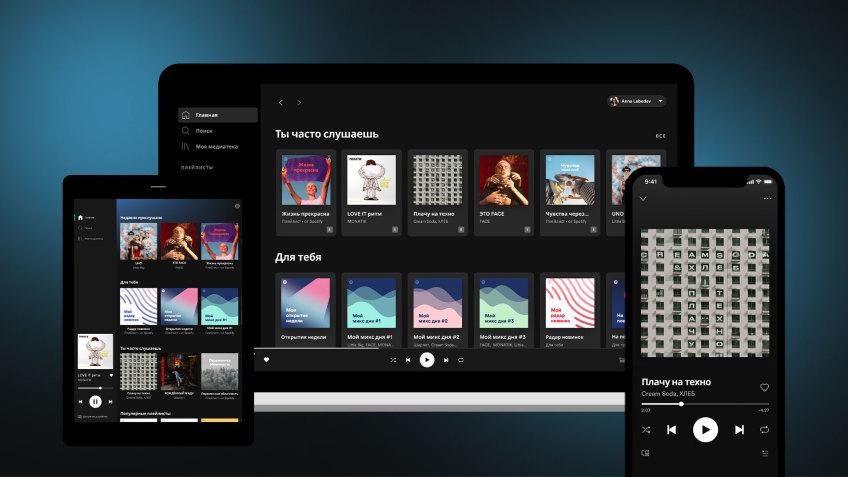Skip to next track on laptop player
This screenshot has width=848, height=477.
[x=446, y=360]
